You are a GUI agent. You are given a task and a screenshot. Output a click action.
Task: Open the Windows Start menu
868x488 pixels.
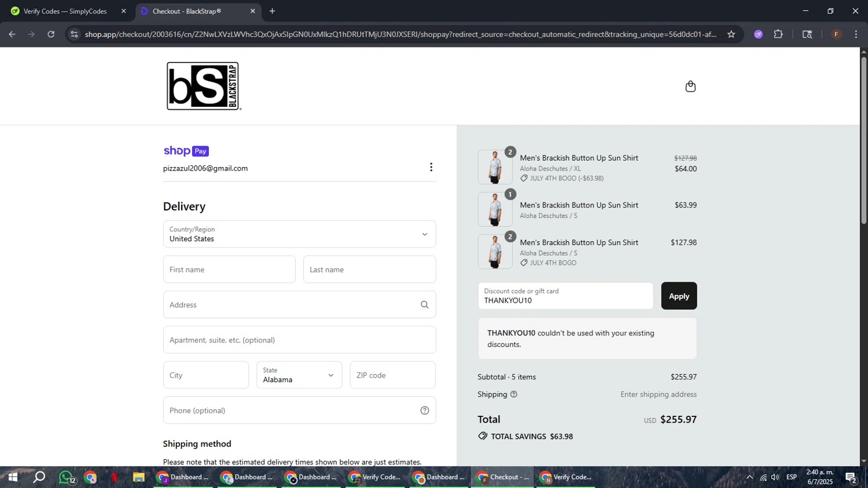[x=12, y=477]
